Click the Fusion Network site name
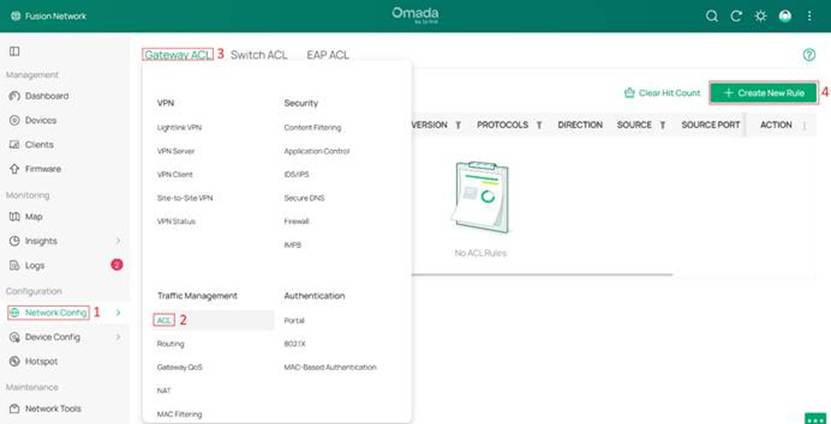Screen dimensions: 831x424 click(56, 16)
